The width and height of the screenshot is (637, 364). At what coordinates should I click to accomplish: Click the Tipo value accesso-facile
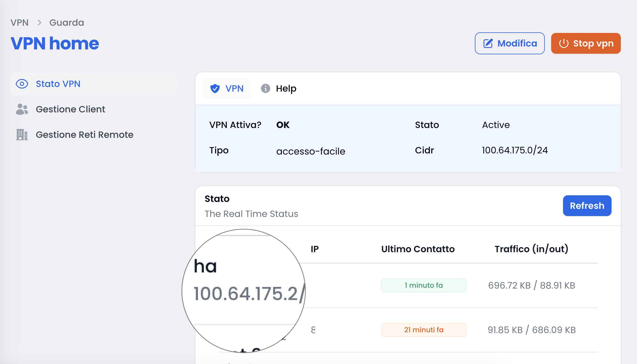click(x=311, y=151)
